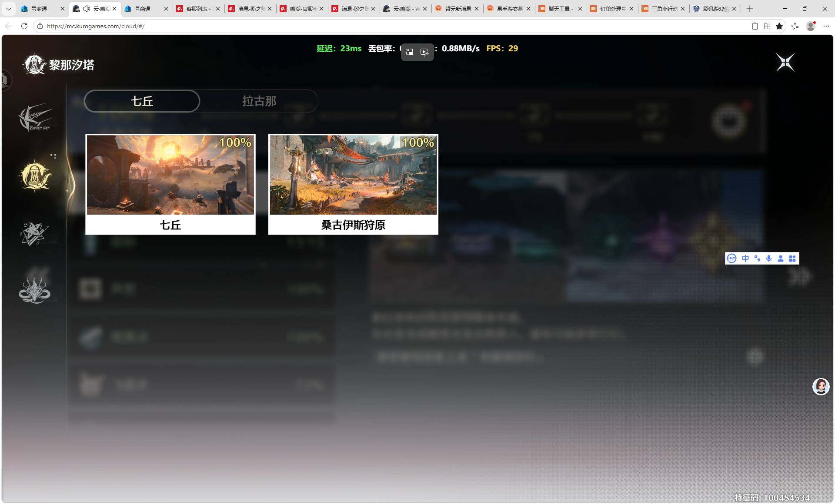
Task: View site information lock icon
Action: [x=40, y=26]
